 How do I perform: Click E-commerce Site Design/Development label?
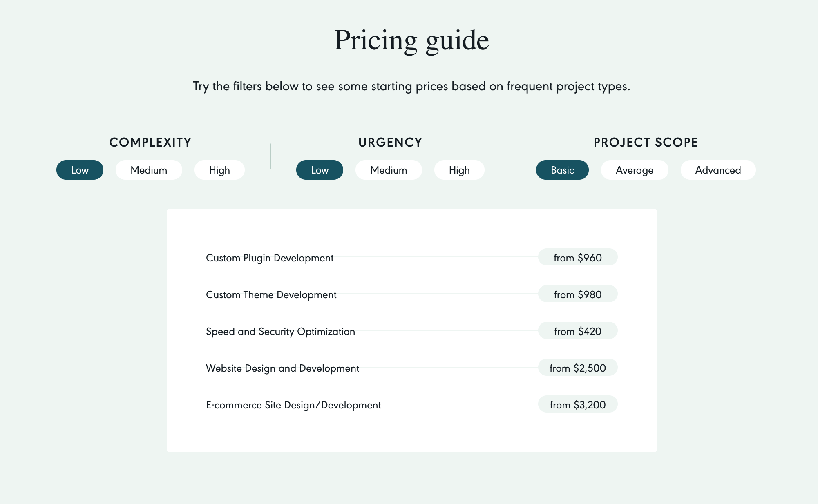click(293, 405)
